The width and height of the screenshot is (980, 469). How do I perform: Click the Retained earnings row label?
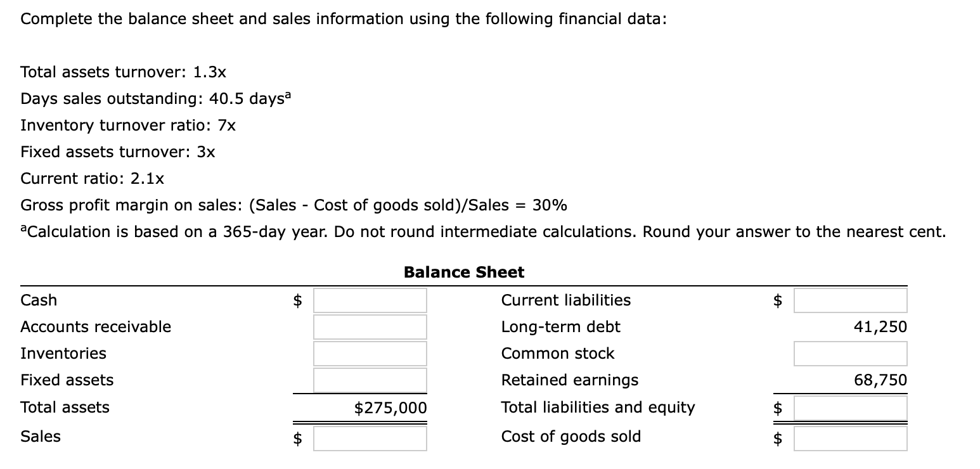click(x=569, y=380)
